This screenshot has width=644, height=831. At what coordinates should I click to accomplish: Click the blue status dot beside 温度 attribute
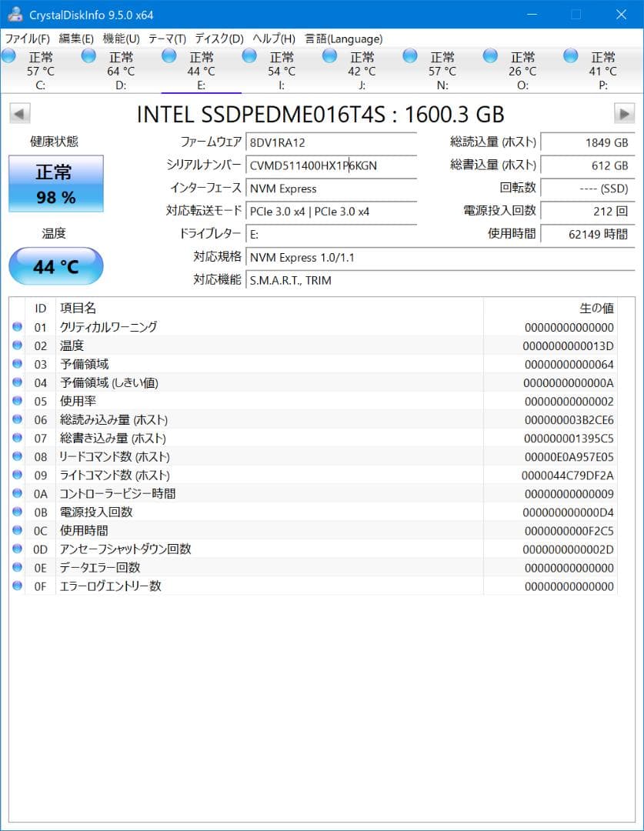pyautogui.click(x=17, y=345)
